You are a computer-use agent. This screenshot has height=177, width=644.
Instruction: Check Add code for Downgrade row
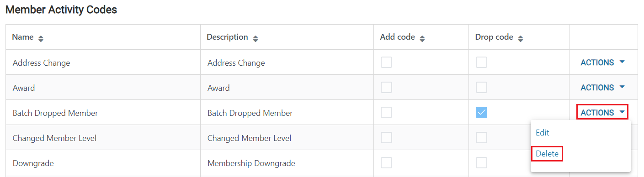386,163
